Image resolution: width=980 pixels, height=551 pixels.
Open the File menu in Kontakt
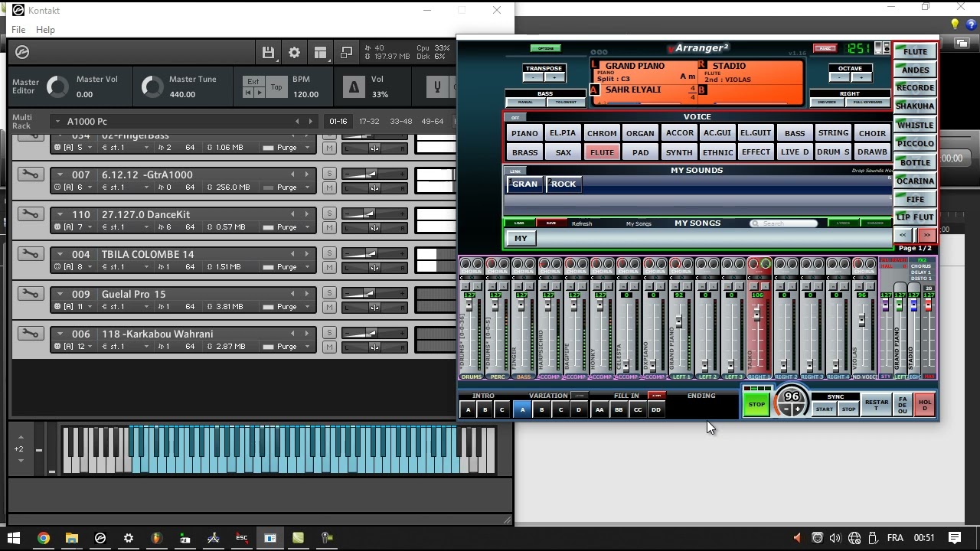click(18, 30)
